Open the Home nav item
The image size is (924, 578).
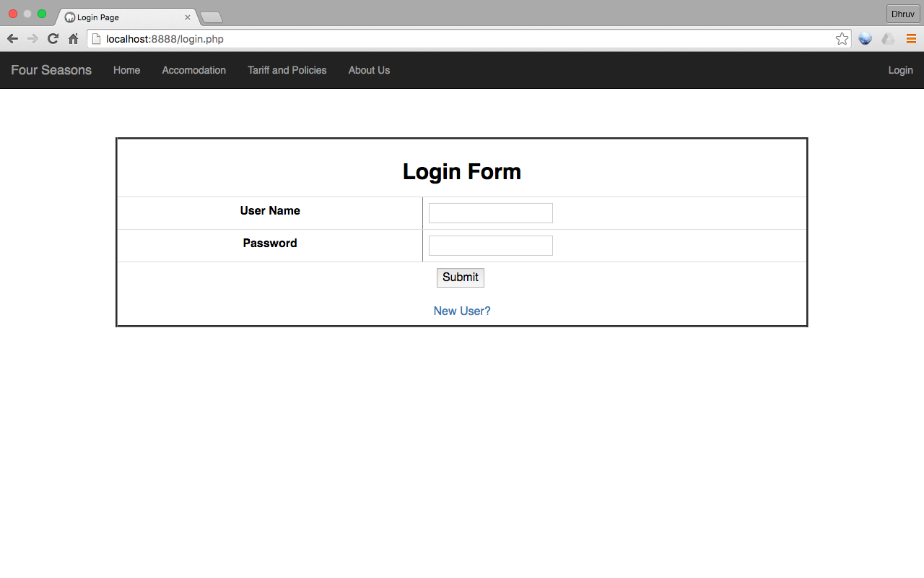click(127, 70)
